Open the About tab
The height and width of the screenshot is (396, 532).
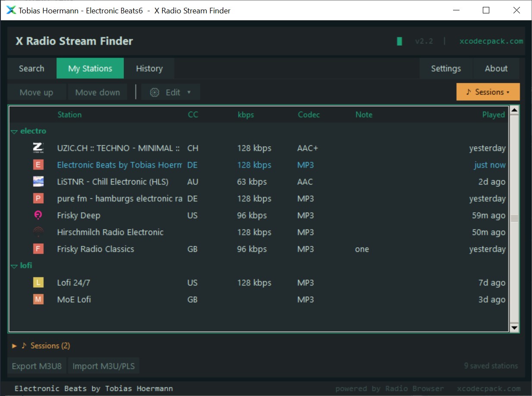[496, 69]
